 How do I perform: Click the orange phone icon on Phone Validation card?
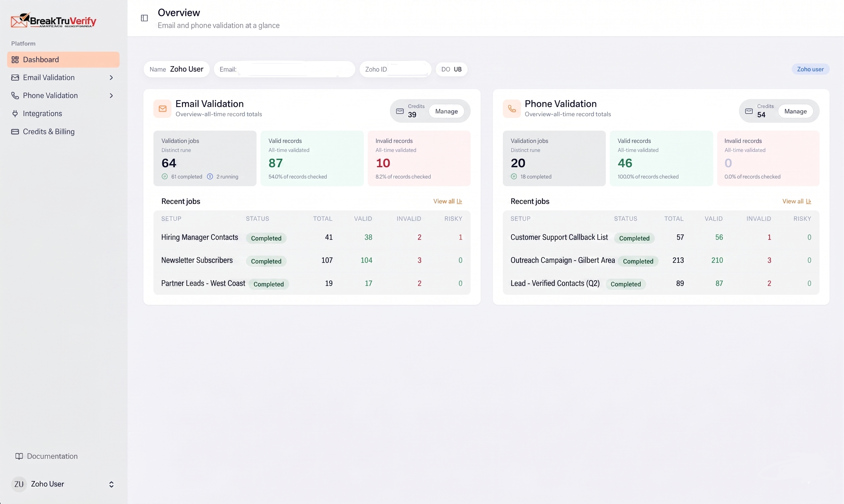pyautogui.click(x=512, y=109)
